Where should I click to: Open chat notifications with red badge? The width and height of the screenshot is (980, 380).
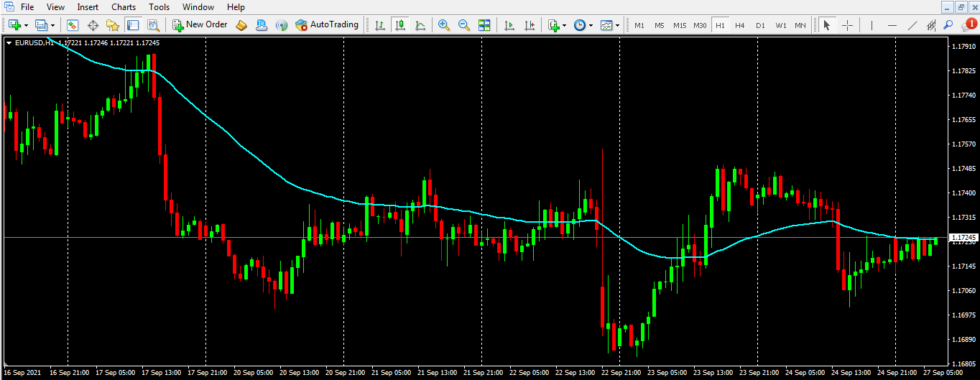[968, 25]
